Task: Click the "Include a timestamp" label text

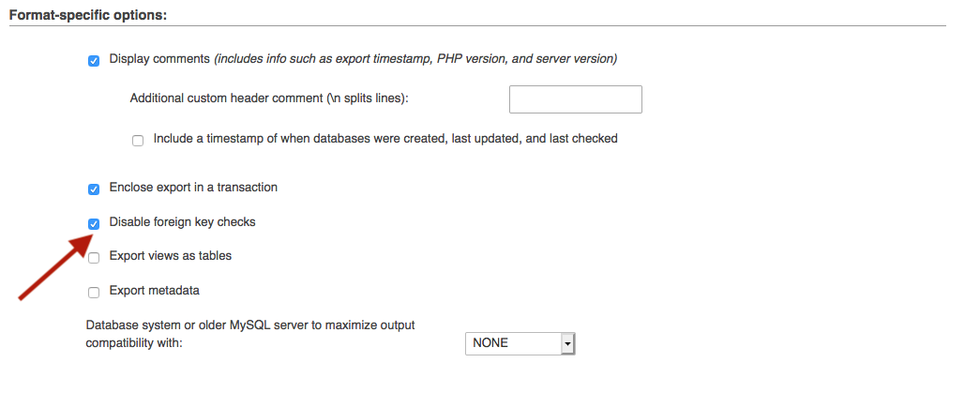Action: [x=385, y=139]
